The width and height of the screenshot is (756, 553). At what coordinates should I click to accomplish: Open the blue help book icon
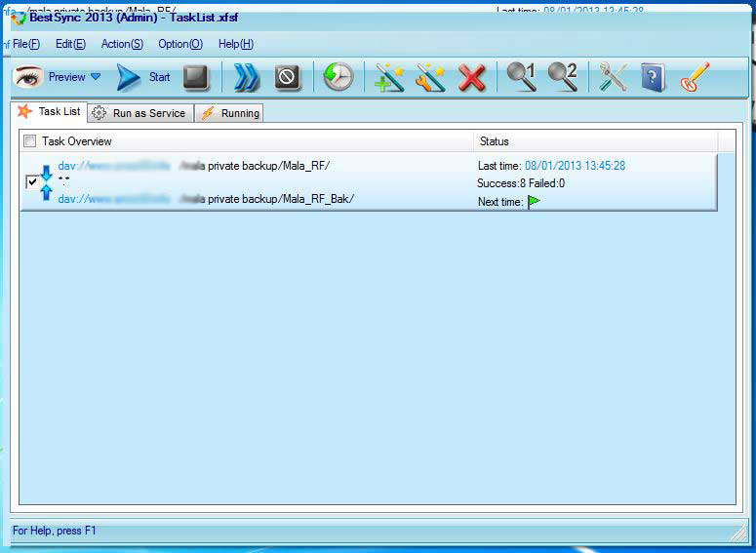(653, 77)
